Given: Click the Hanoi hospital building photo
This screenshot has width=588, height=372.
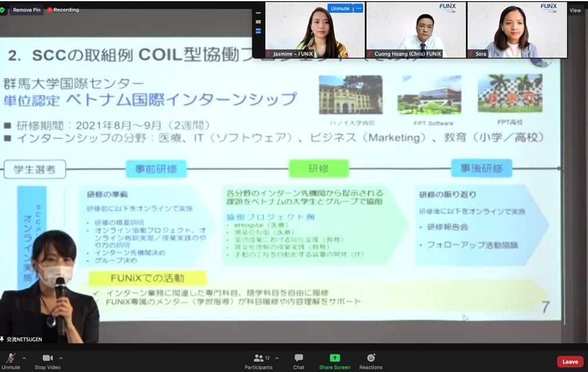Looking at the screenshot, I should click(351, 95).
